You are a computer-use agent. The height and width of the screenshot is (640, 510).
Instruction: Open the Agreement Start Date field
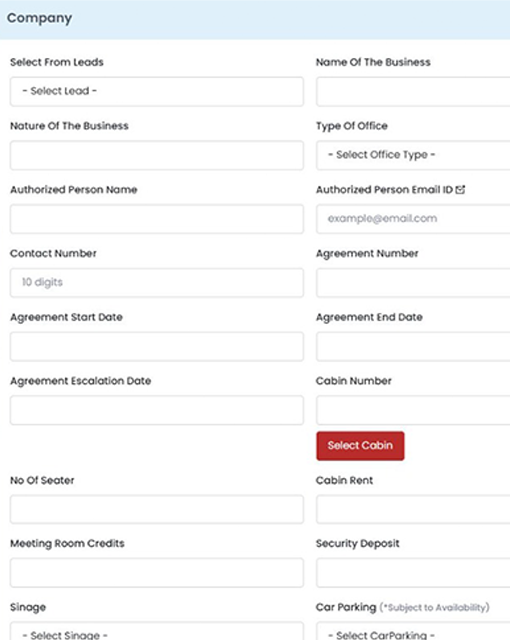[157, 347]
